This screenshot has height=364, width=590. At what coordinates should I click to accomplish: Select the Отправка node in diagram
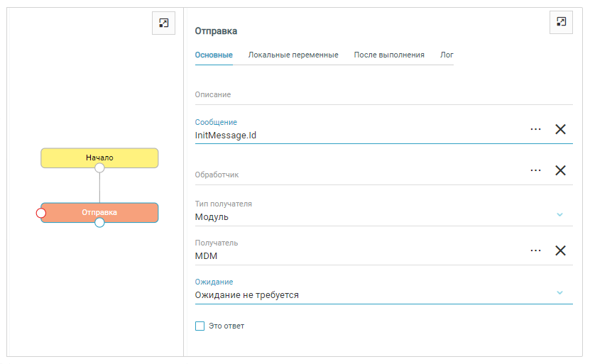tap(99, 212)
